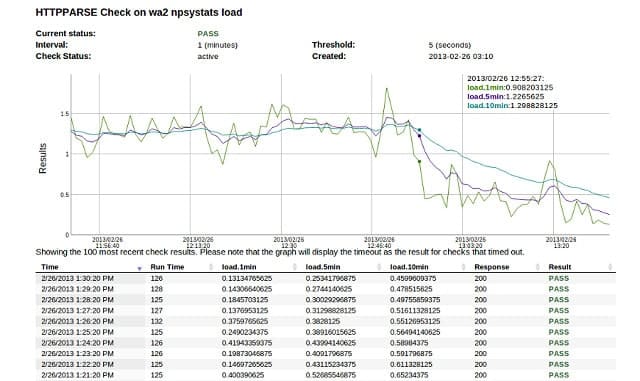Click the 'active' check status value

[x=208, y=56]
